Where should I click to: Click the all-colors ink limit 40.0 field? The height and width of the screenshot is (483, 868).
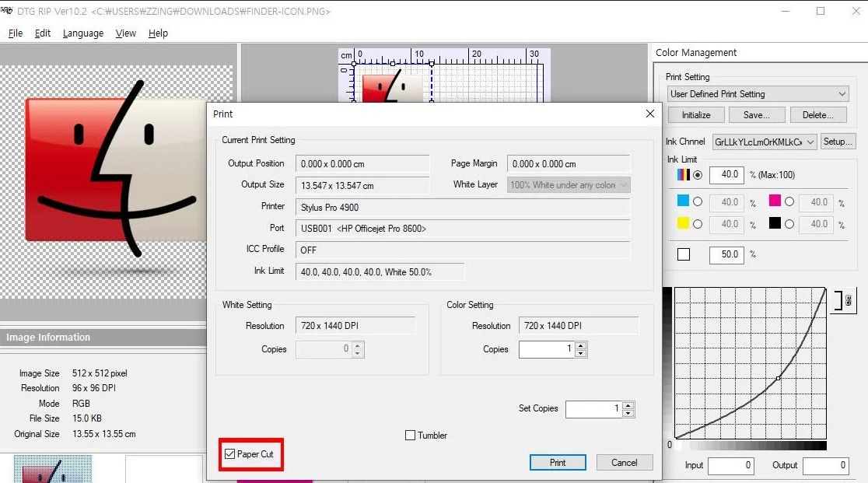[726, 175]
